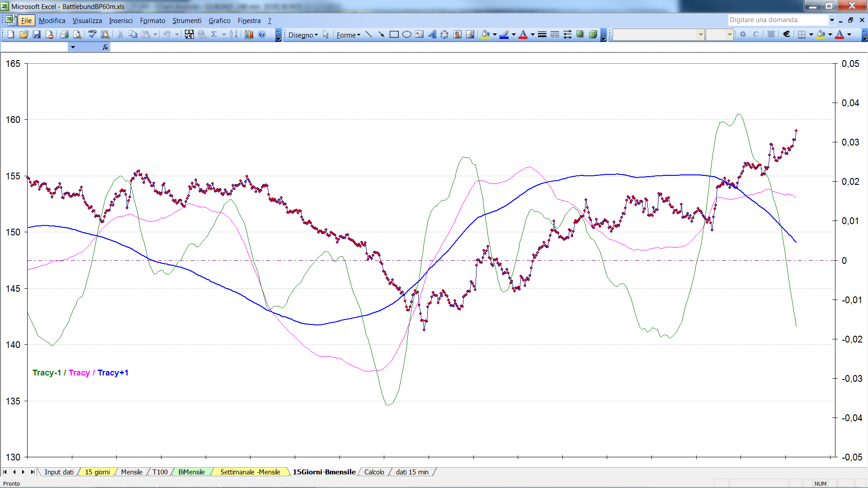This screenshot has width=868, height=488.
Task: Open the Disegno dropdown menu
Action: [x=303, y=35]
